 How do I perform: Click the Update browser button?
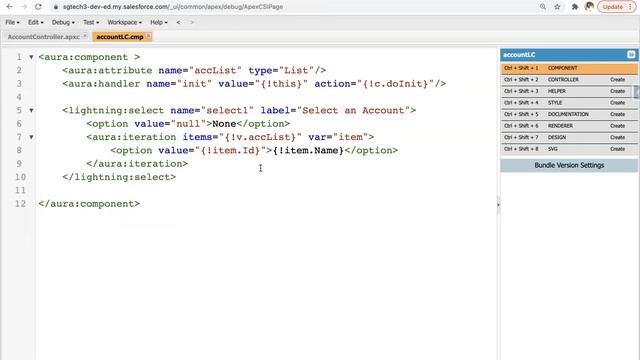point(613,7)
